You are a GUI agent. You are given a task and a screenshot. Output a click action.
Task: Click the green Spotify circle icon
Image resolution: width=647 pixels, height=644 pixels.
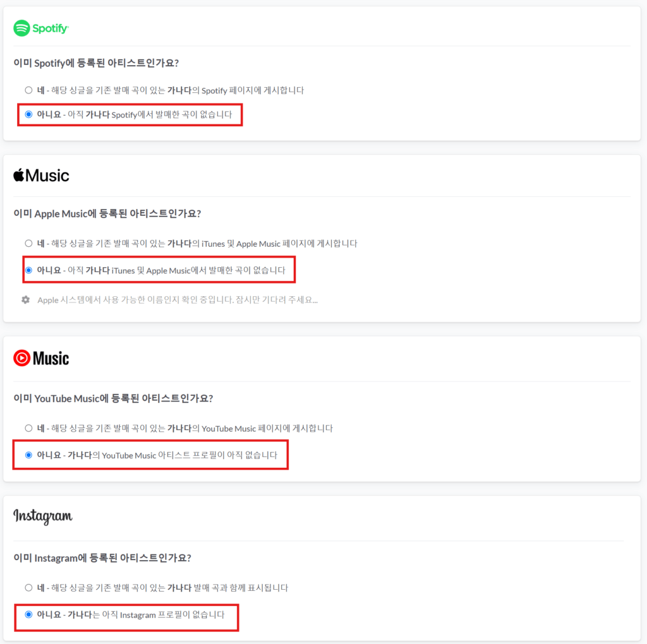pyautogui.click(x=21, y=28)
